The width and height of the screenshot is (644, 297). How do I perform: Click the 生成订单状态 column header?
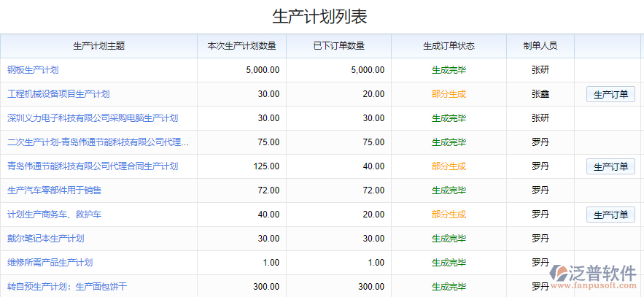449,46
